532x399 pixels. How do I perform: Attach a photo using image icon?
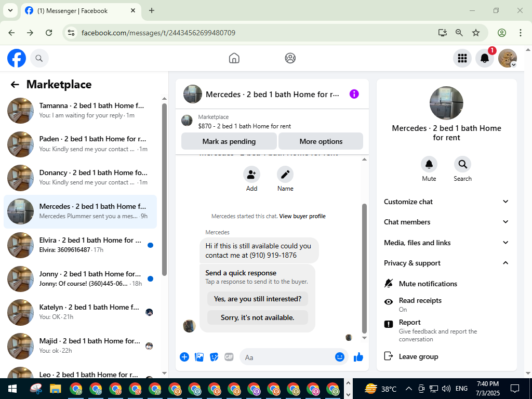(199, 357)
